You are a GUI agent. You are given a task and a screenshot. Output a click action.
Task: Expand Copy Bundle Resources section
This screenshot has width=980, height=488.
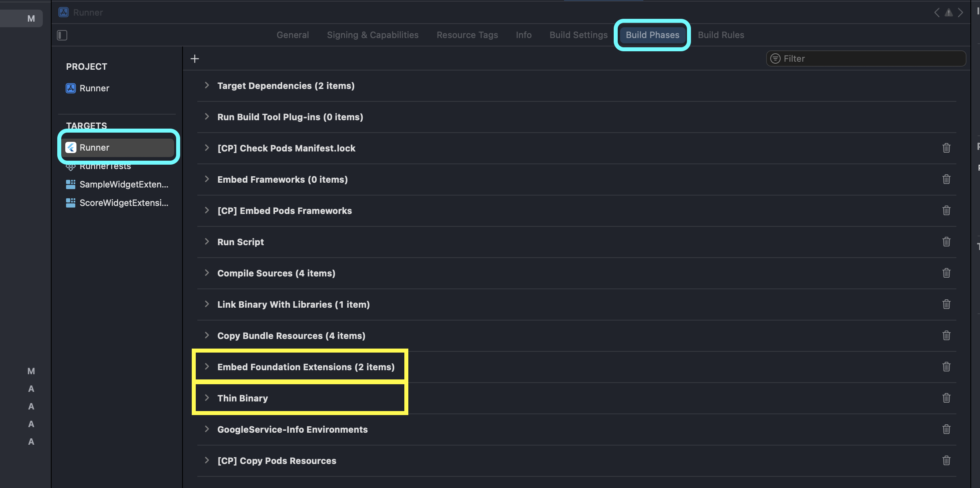[207, 335]
